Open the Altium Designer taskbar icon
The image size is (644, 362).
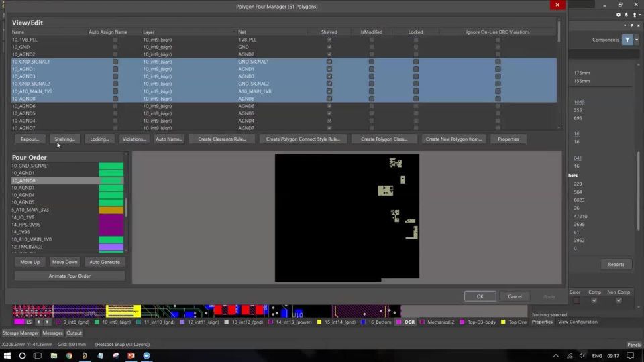click(x=85, y=355)
